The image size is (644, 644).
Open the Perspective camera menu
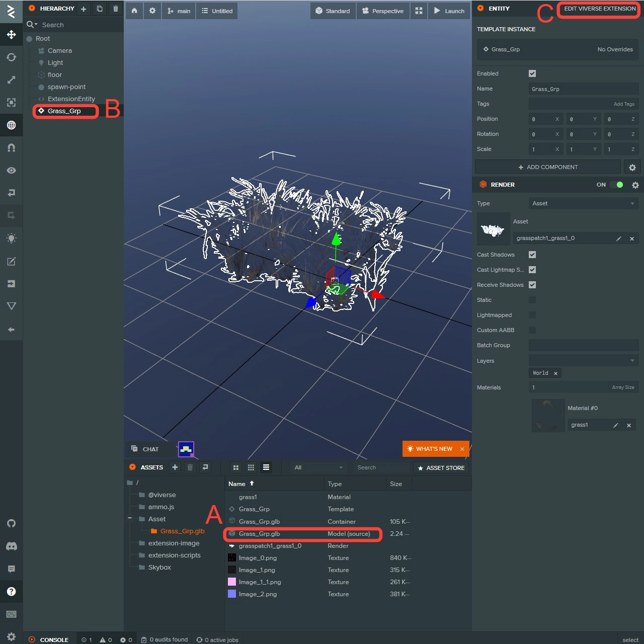click(383, 11)
